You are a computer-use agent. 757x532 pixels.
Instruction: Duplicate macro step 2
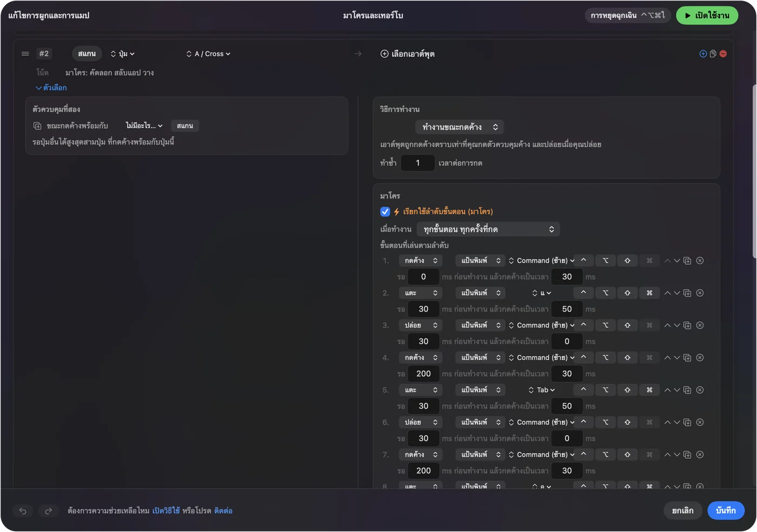pos(687,293)
